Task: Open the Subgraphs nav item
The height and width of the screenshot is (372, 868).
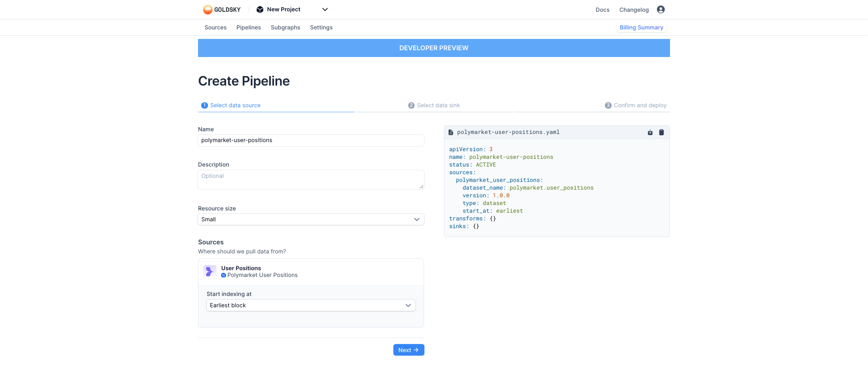Action: [x=285, y=28]
